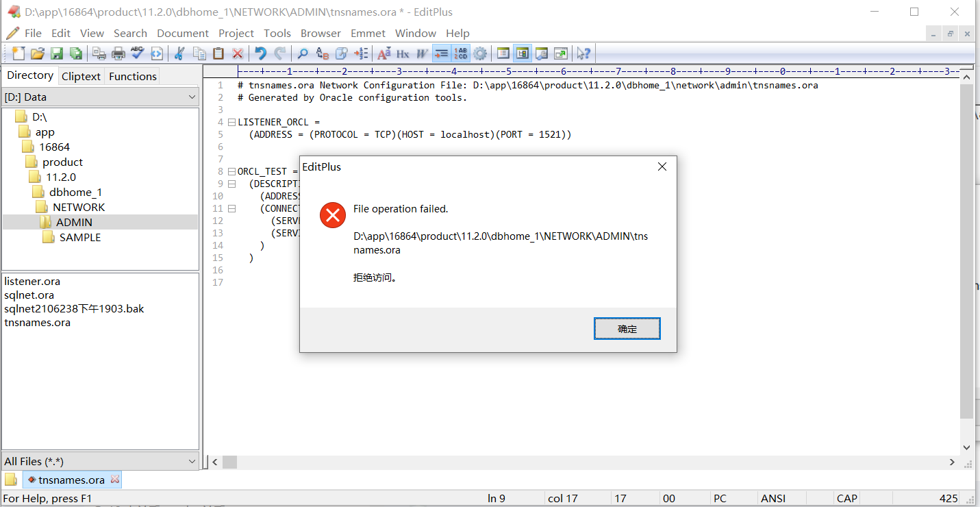Toggle the Auto Indent toolbar button
980x507 pixels.
pos(441,53)
